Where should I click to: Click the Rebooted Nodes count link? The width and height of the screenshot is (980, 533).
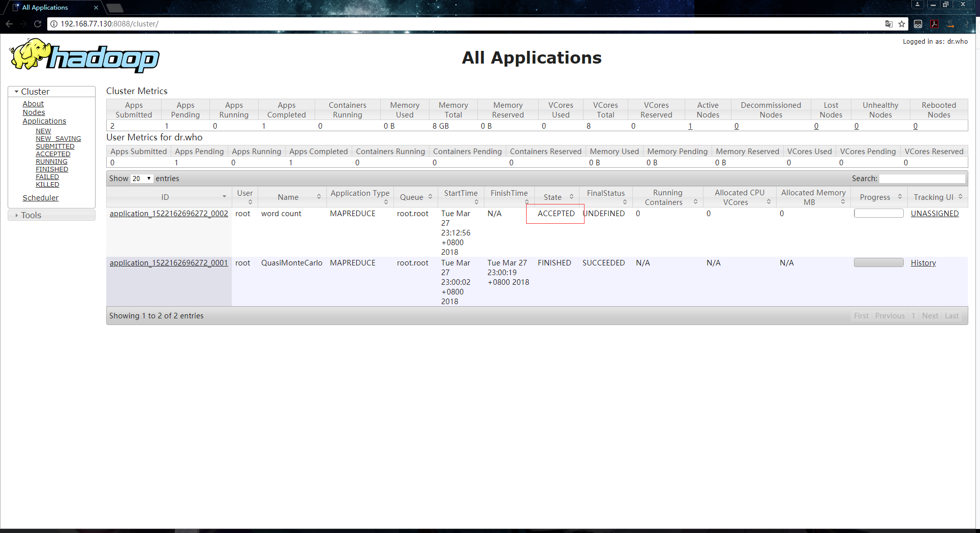915,126
